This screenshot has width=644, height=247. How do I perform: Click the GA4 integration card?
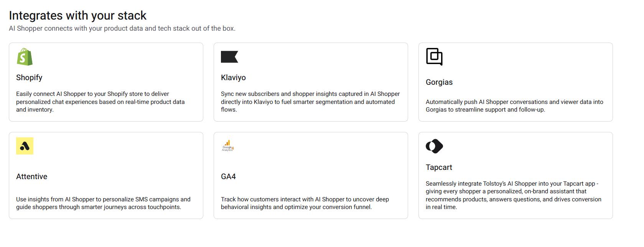[311, 175]
